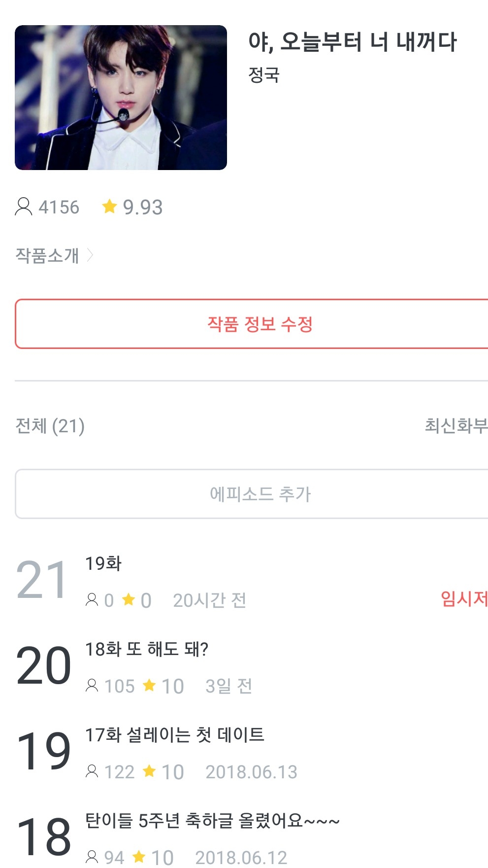This screenshot has width=488, height=868.
Task: Open the 작품소개 work introduction link
Action: point(47,255)
